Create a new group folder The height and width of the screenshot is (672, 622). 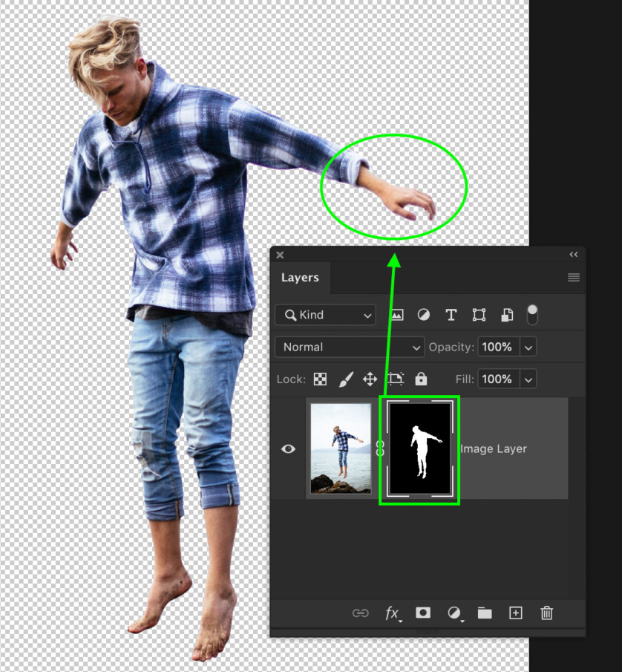tap(484, 613)
